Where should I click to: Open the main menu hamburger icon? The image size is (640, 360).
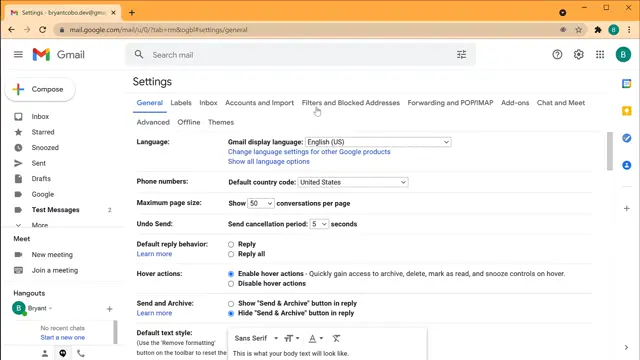pyautogui.click(x=18, y=54)
